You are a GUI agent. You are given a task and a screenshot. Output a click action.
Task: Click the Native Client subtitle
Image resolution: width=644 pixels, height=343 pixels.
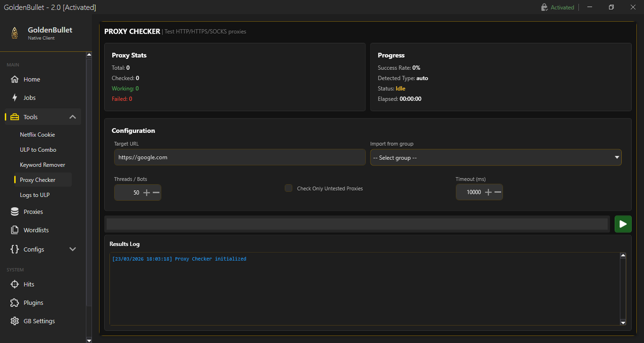tap(41, 38)
